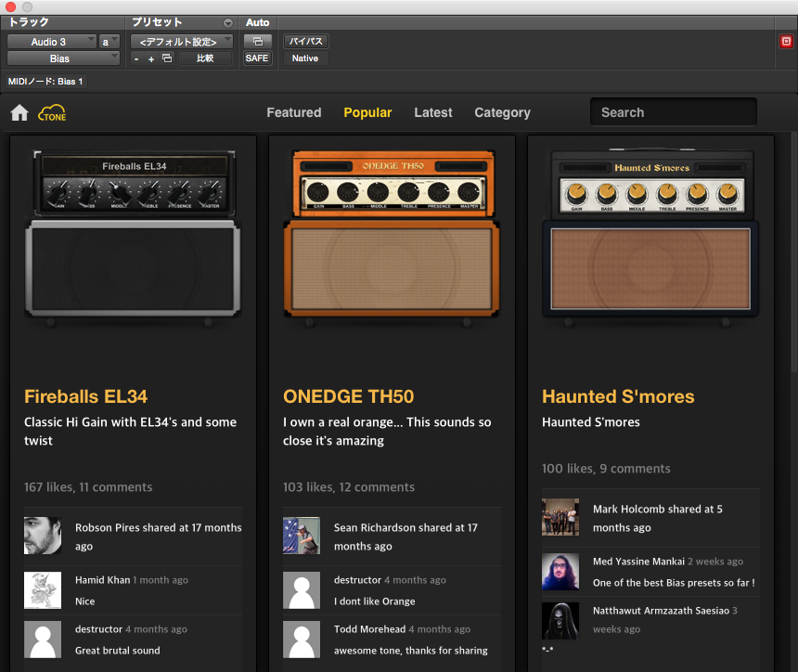This screenshot has width=798, height=672.
Task: Click Todd Morehead's avatar placeholder
Action: click(302, 640)
